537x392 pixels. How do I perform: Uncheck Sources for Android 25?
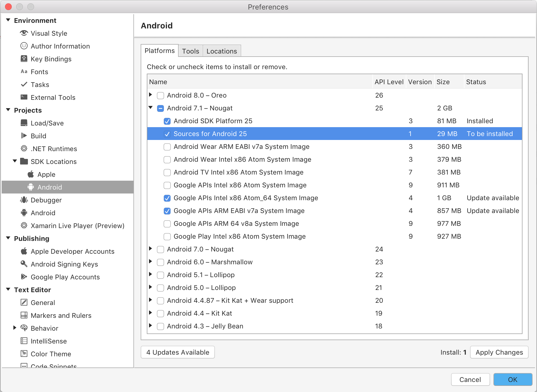point(167,134)
